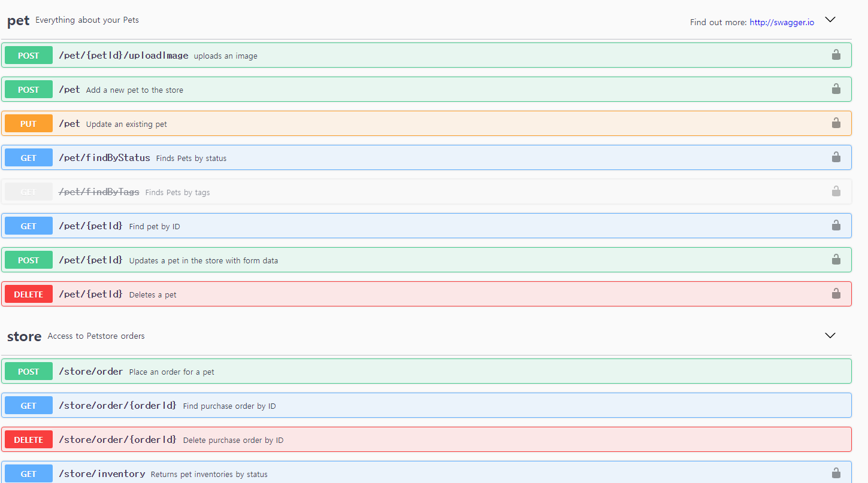Click the struck-through /pet/findByTags path

99,192
